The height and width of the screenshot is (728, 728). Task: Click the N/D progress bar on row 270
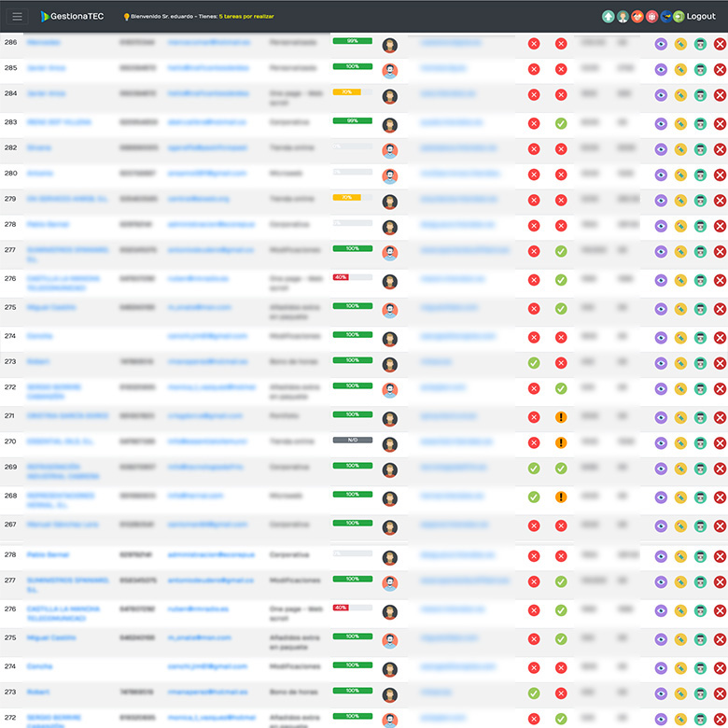[352, 440]
